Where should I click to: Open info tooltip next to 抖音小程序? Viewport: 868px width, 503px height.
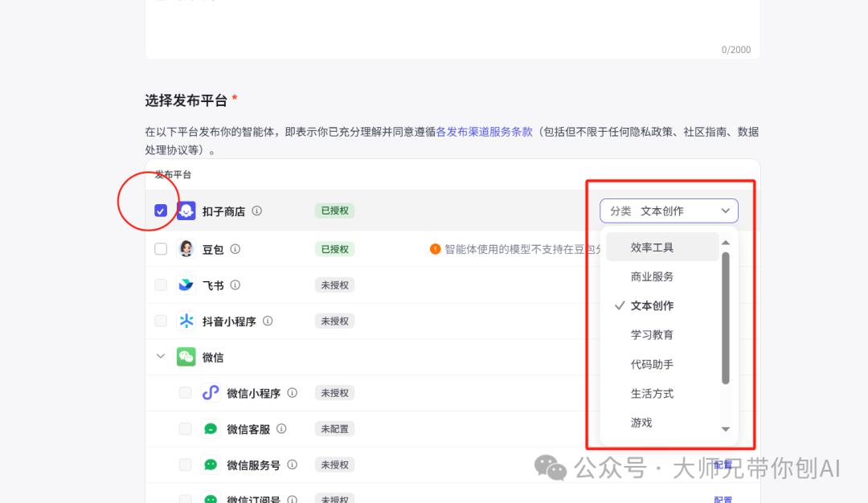(268, 321)
